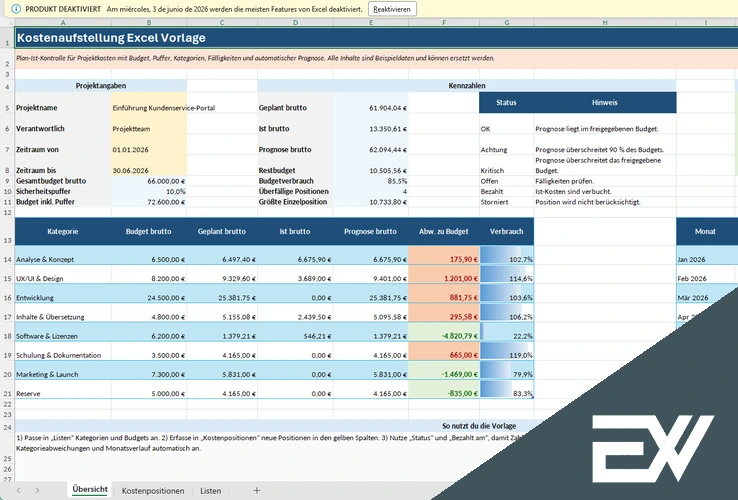
Task: Select the Budget inkl. Puffer value 72.600,00 €
Action: 149,202
